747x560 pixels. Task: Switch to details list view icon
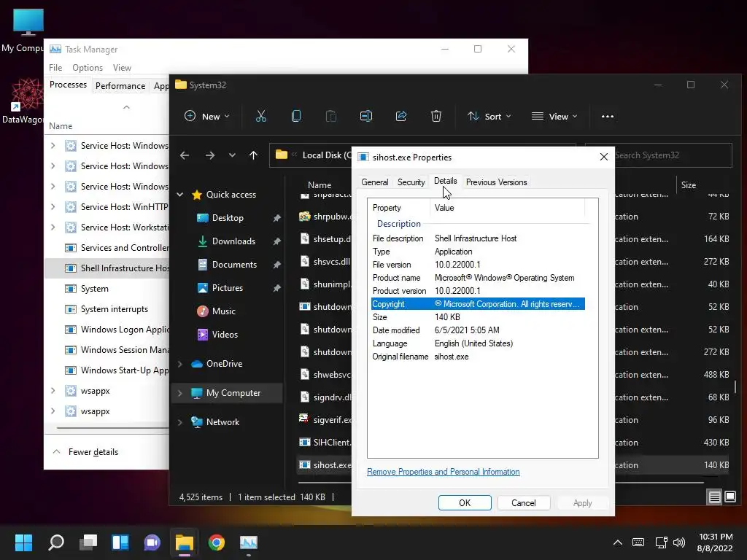pos(715,497)
